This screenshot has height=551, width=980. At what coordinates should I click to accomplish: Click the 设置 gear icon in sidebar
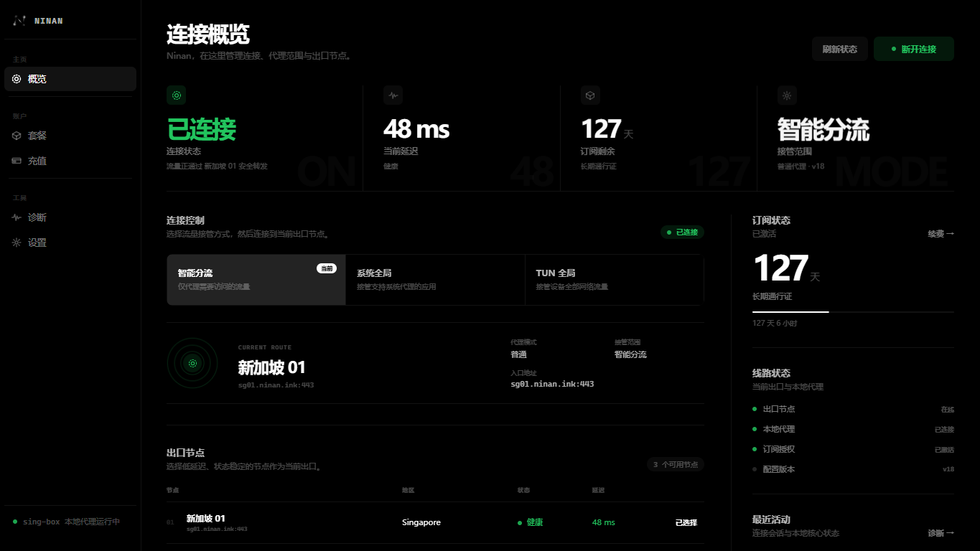point(17,242)
